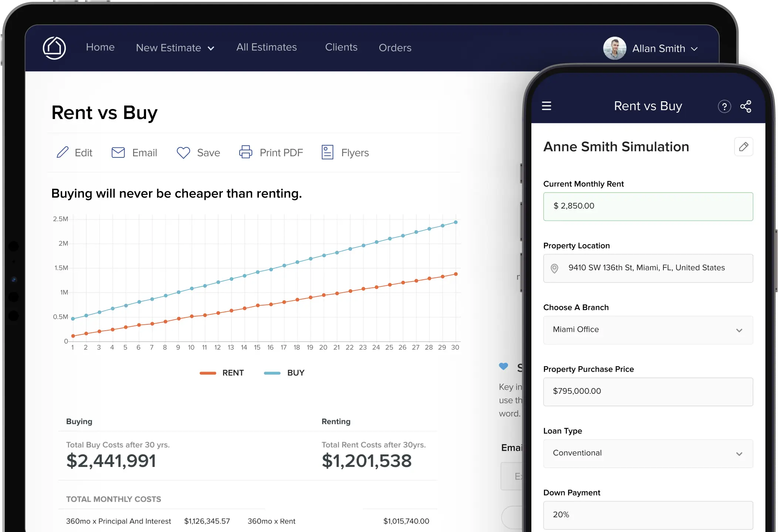778x532 pixels.
Task: Click the Down Payment 20% field
Action: click(648, 515)
